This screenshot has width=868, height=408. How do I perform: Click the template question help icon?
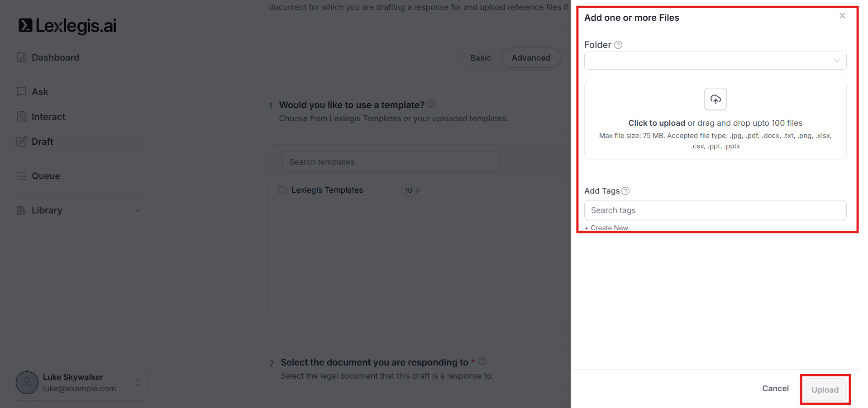coord(431,104)
